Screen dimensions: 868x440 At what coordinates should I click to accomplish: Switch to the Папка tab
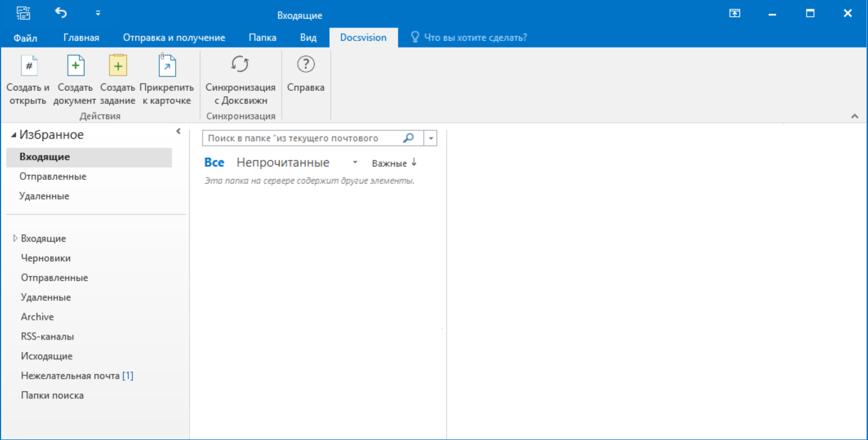[x=262, y=38]
